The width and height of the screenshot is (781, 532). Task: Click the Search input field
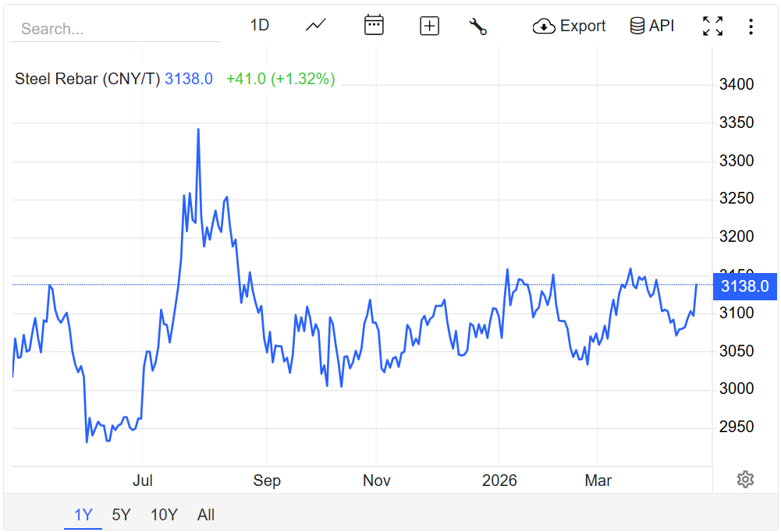115,30
